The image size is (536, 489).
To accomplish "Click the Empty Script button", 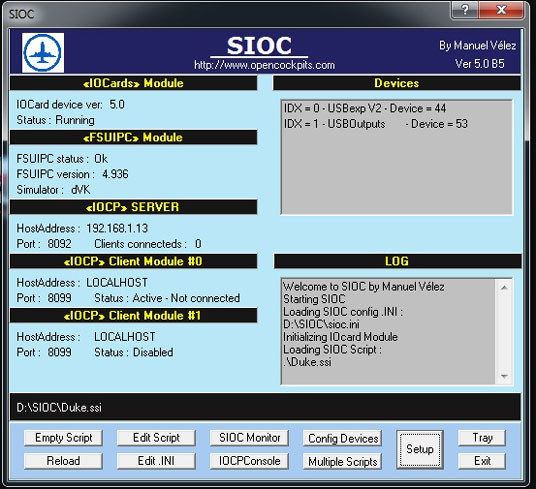I will click(x=63, y=438).
